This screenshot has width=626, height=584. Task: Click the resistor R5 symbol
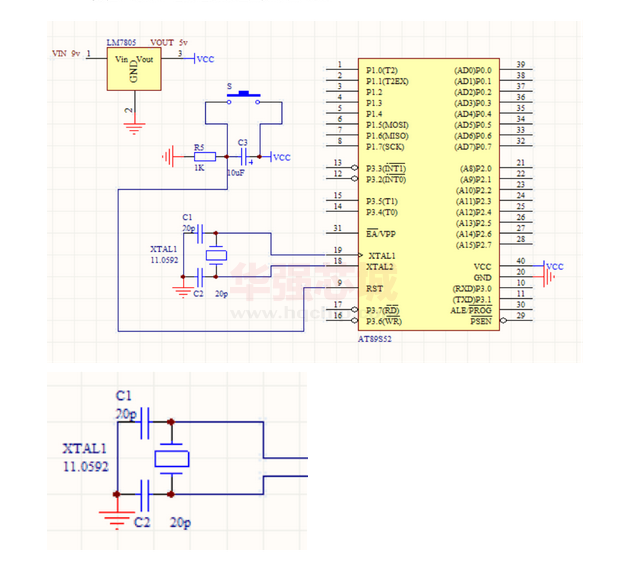(205, 157)
